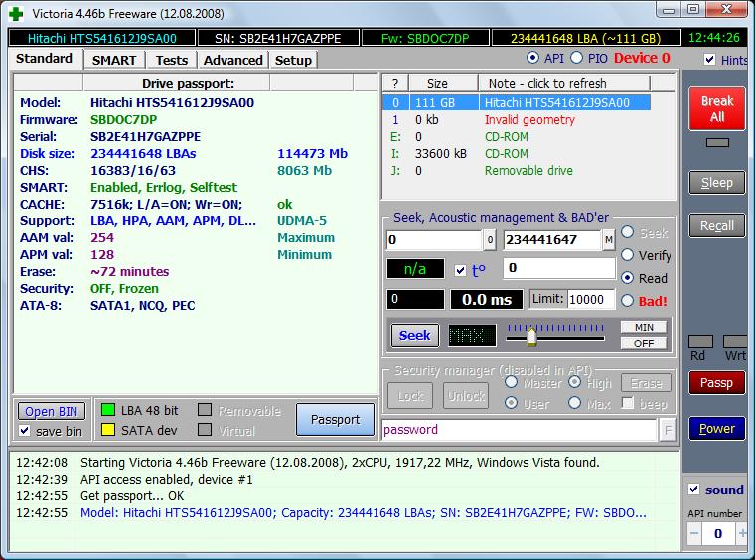Click the Security value OFF, Frozen
This screenshot has width=755, height=560.
[124, 289]
